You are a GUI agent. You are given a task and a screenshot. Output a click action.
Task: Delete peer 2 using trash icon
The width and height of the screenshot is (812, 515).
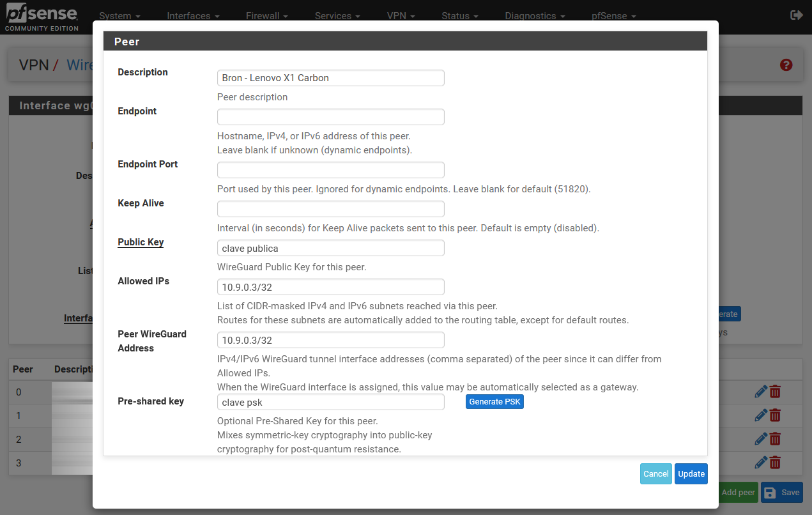click(x=775, y=439)
